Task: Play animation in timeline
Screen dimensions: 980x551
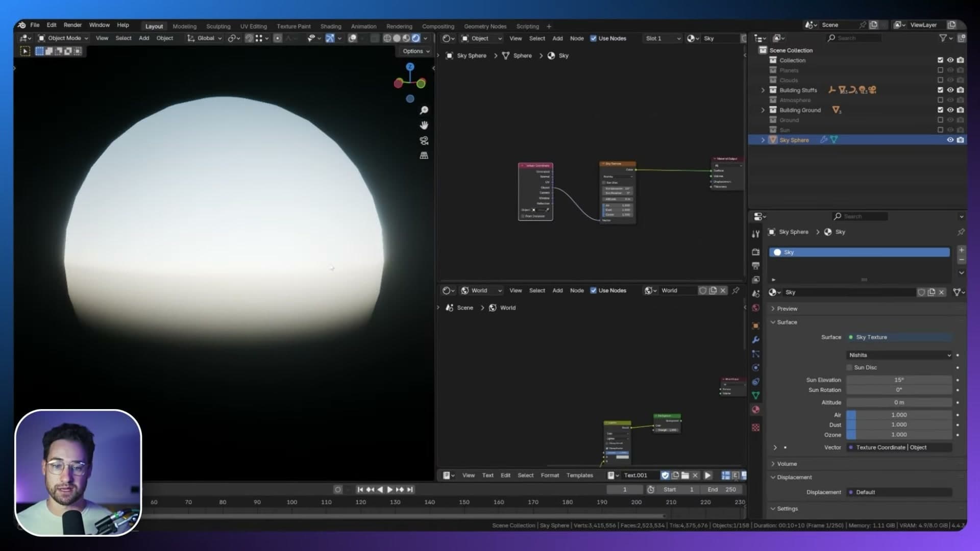Action: 390,490
